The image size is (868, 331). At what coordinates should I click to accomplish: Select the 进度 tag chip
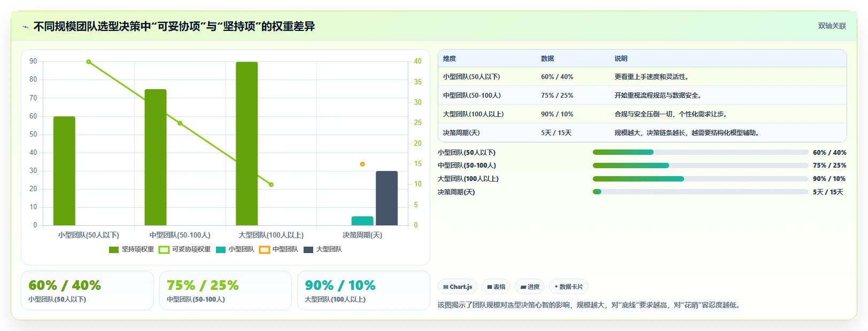530,287
